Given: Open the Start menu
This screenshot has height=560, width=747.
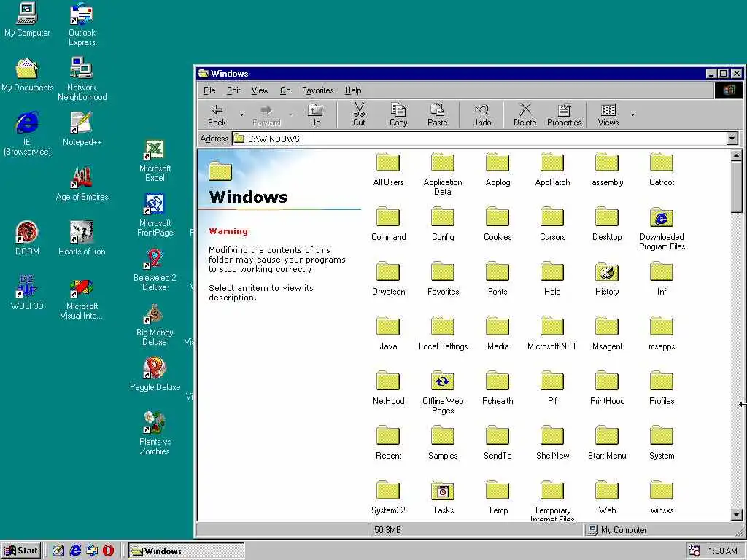Looking at the screenshot, I should (21, 551).
